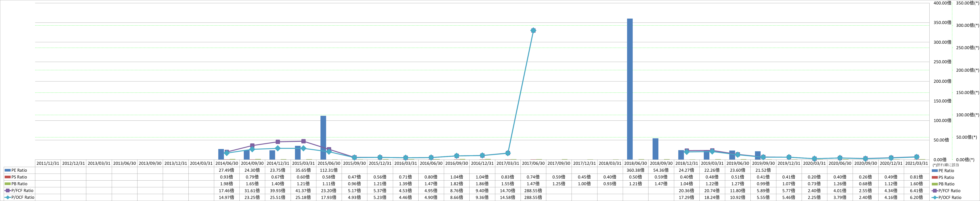Click the '0.81倍' PS Ratio cell
The image size is (980, 201).
coord(916,177)
